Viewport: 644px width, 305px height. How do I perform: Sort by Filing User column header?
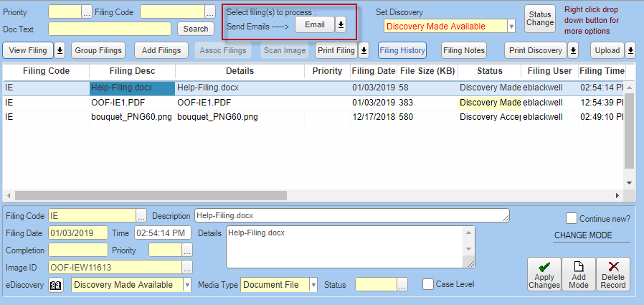549,71
